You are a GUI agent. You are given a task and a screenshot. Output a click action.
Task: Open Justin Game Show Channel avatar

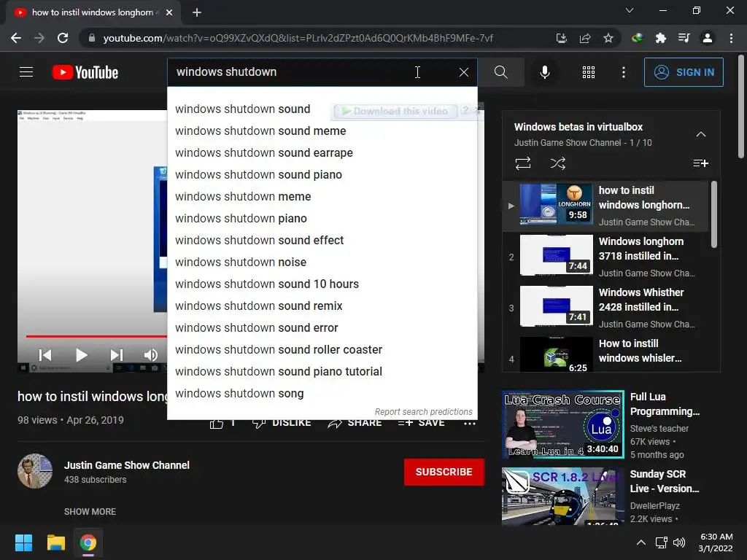pyautogui.click(x=35, y=472)
